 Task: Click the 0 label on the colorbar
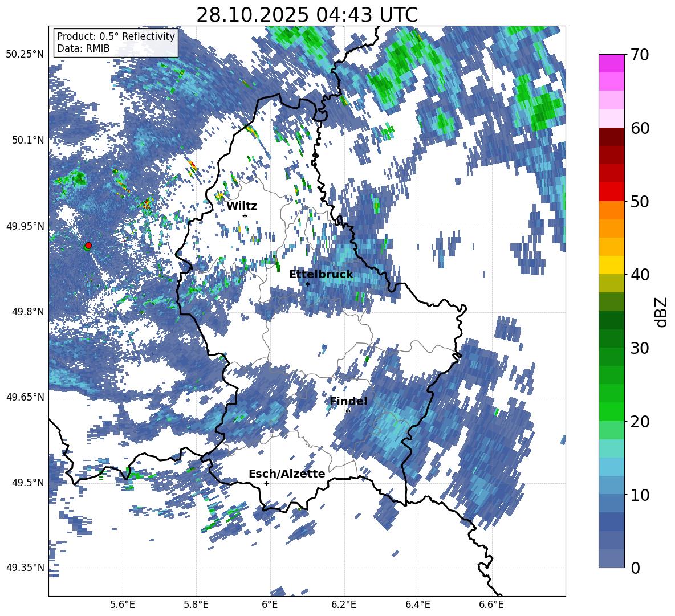(x=635, y=568)
